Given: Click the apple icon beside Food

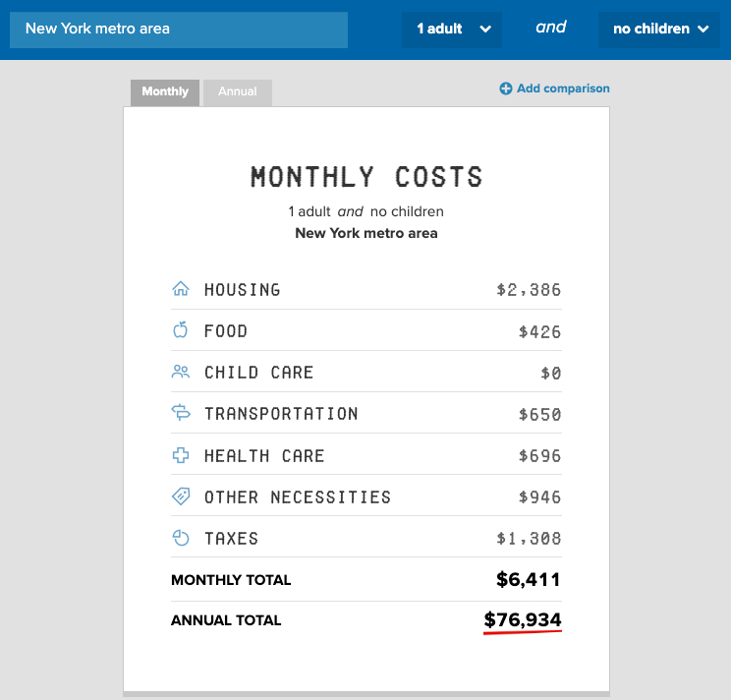Looking at the screenshot, I should (180, 330).
